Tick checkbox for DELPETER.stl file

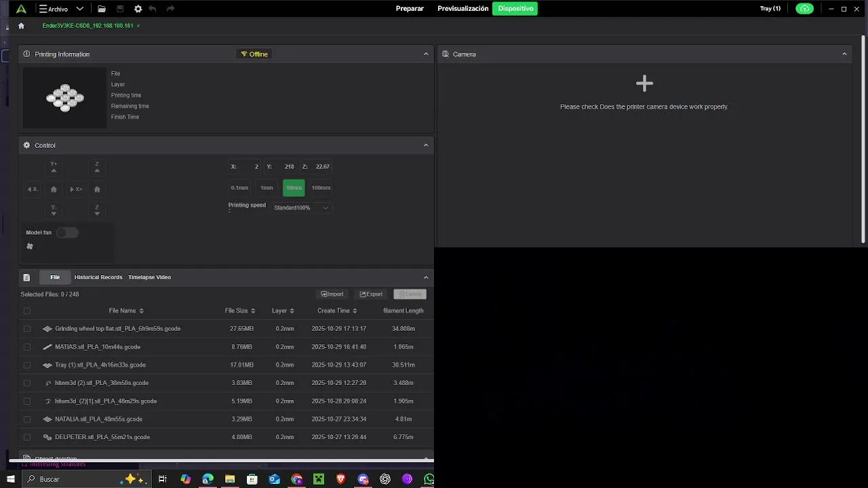(x=27, y=437)
